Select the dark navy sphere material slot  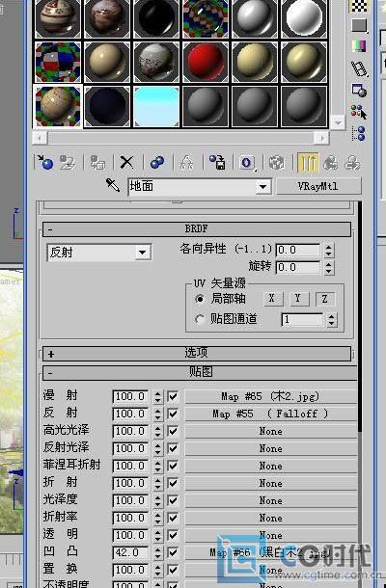(107, 106)
